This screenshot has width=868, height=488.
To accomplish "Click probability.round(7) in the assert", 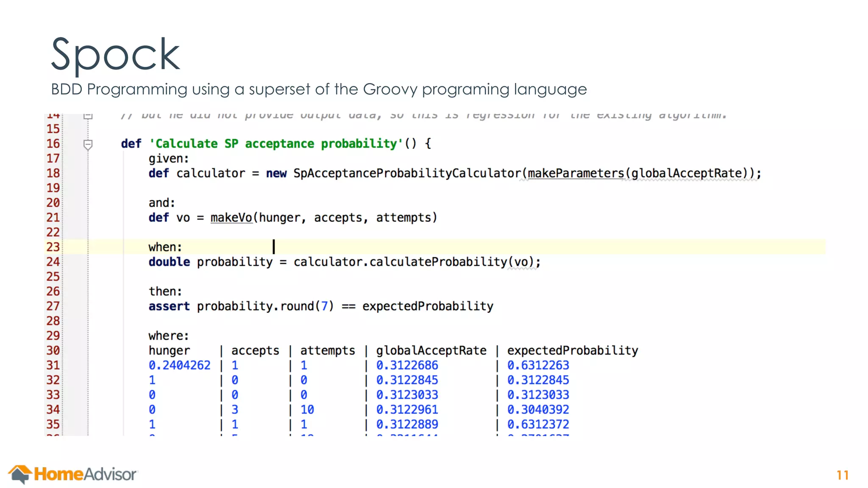I will click(265, 306).
